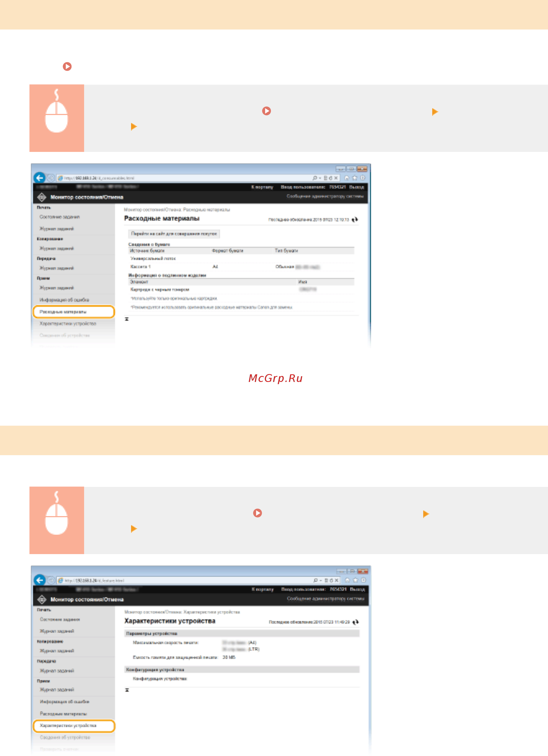Click refresh icon beside Характеристики устройства timestamp
Viewport: 548px width, 756px height.
tap(356, 622)
